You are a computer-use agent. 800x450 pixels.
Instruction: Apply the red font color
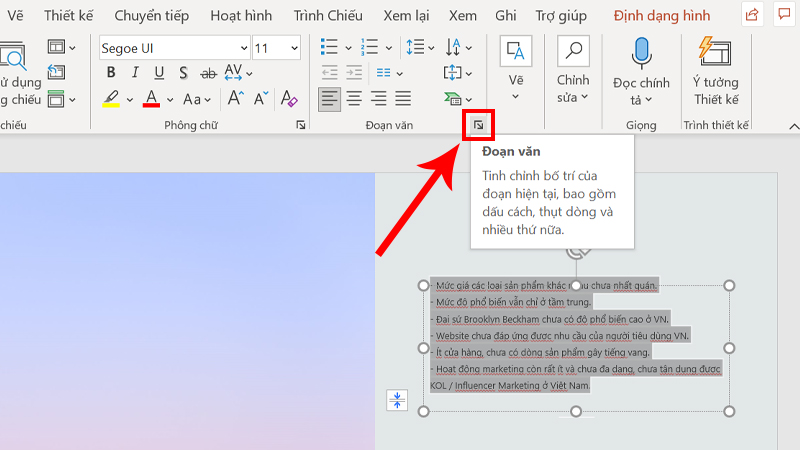pyautogui.click(x=152, y=99)
